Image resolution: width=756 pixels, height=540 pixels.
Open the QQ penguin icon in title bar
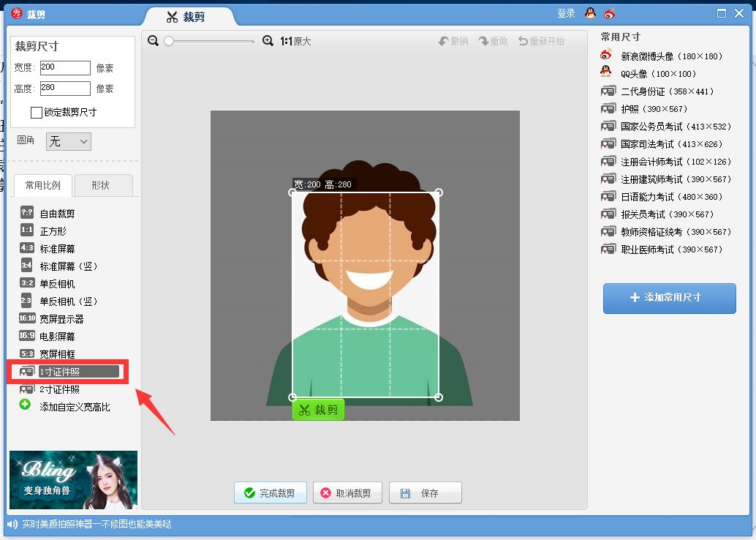[590, 13]
